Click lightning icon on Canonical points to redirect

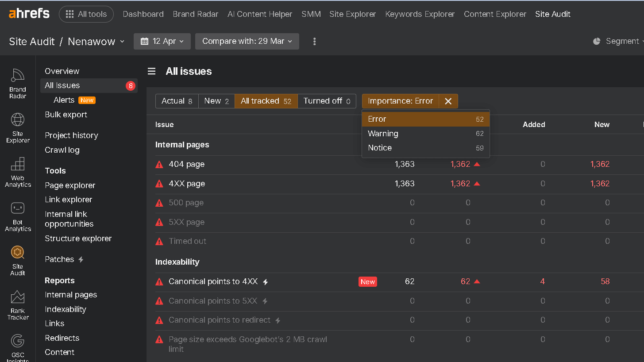[278, 320]
